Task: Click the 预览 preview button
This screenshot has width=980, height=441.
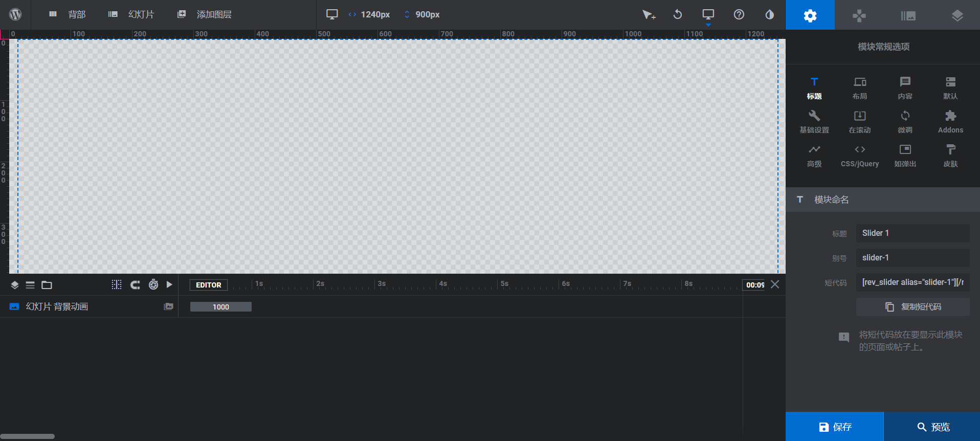Action: coord(932,427)
